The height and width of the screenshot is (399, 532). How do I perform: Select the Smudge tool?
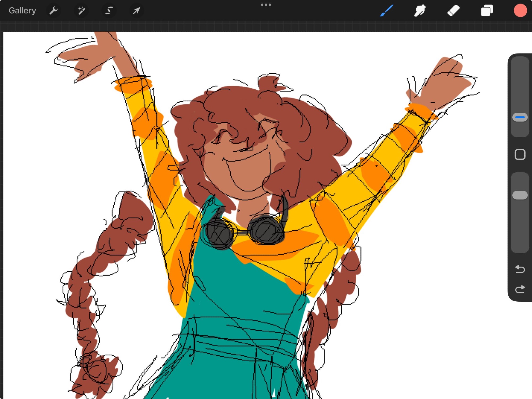(420, 11)
